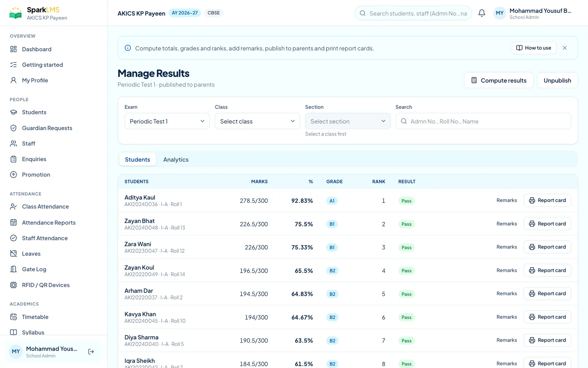Click the Admn No., Roll No., Name search field
The height and width of the screenshot is (368, 588).
[483, 121]
